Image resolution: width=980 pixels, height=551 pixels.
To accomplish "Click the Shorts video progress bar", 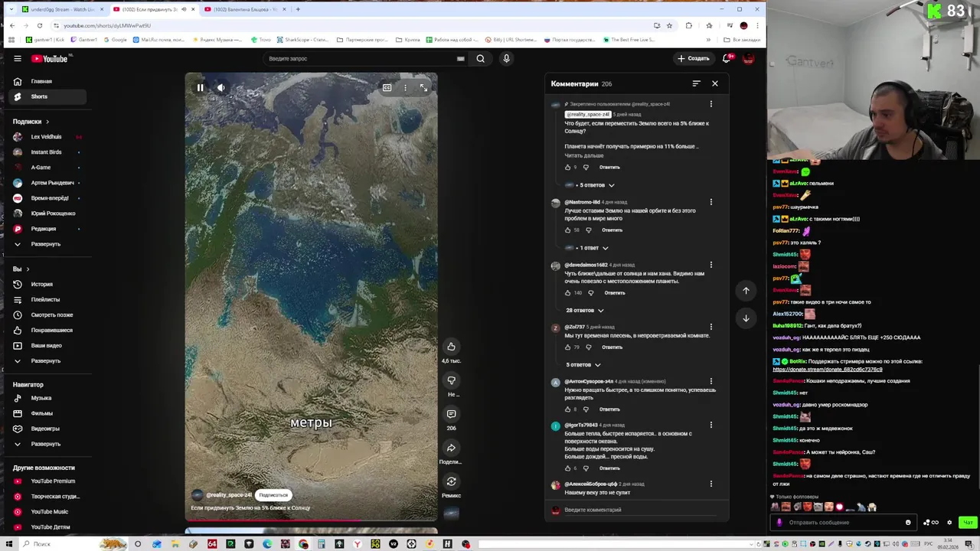I will point(311,520).
